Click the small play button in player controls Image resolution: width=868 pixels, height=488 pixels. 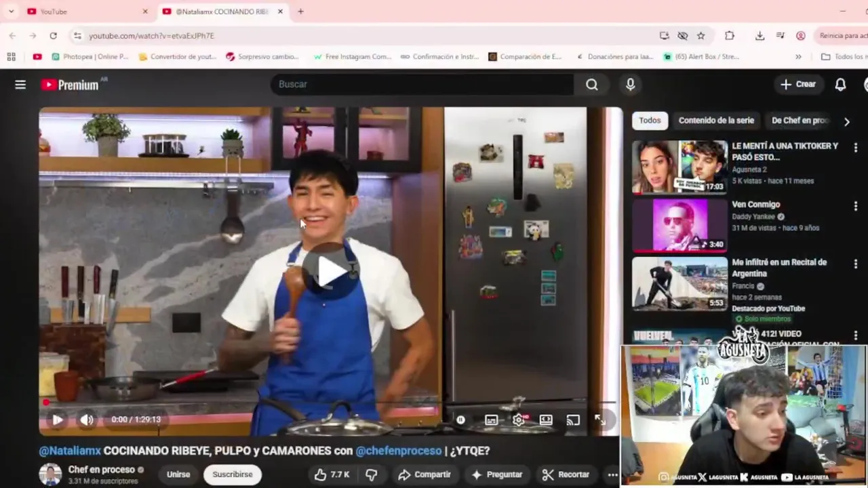pos(57,420)
